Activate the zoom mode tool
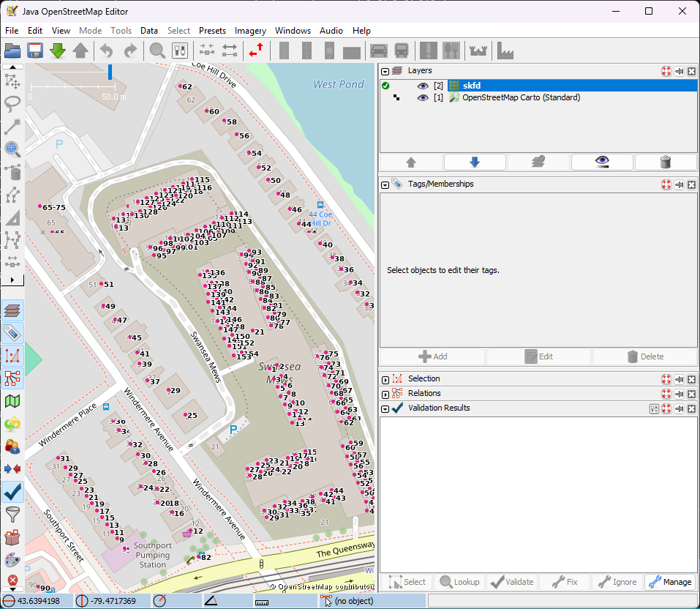The image size is (700, 609). (x=12, y=149)
